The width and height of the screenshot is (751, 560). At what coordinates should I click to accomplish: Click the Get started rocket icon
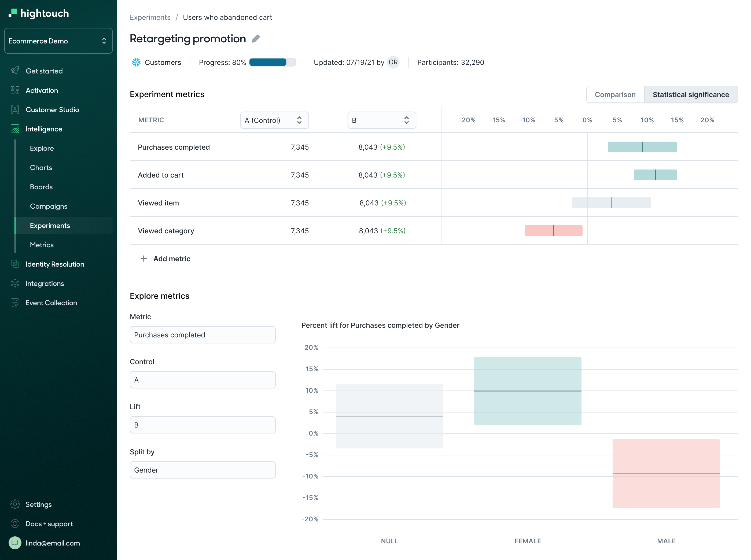click(15, 71)
